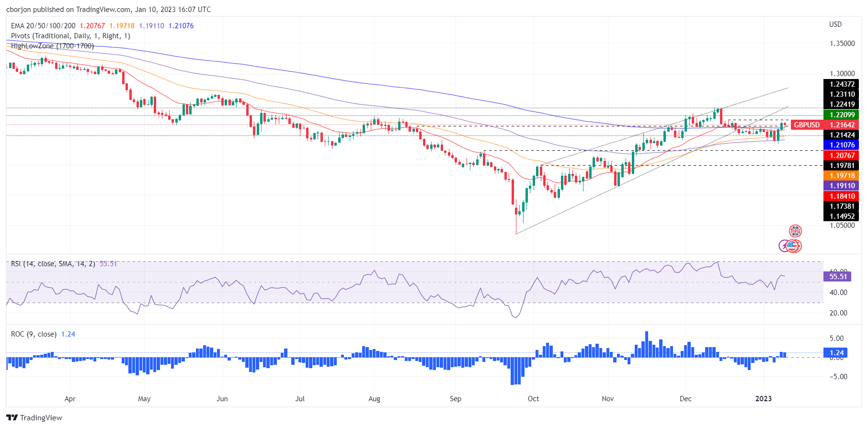Click the EMA 20 value 1.20767
868x428 pixels.
tap(92, 26)
